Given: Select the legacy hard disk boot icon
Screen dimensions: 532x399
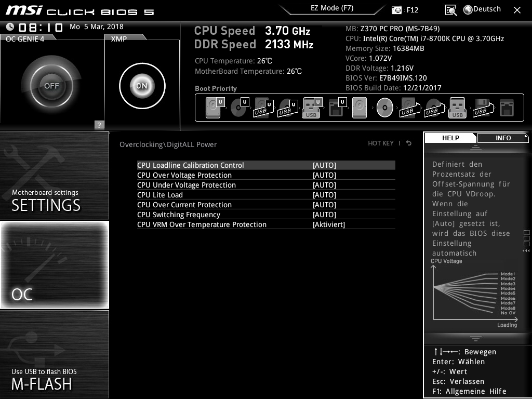Looking at the screenshot, I should tap(360, 108).
